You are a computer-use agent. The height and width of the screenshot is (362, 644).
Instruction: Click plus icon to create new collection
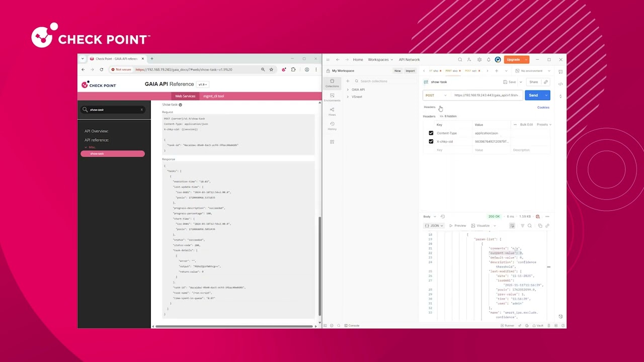[347, 81]
